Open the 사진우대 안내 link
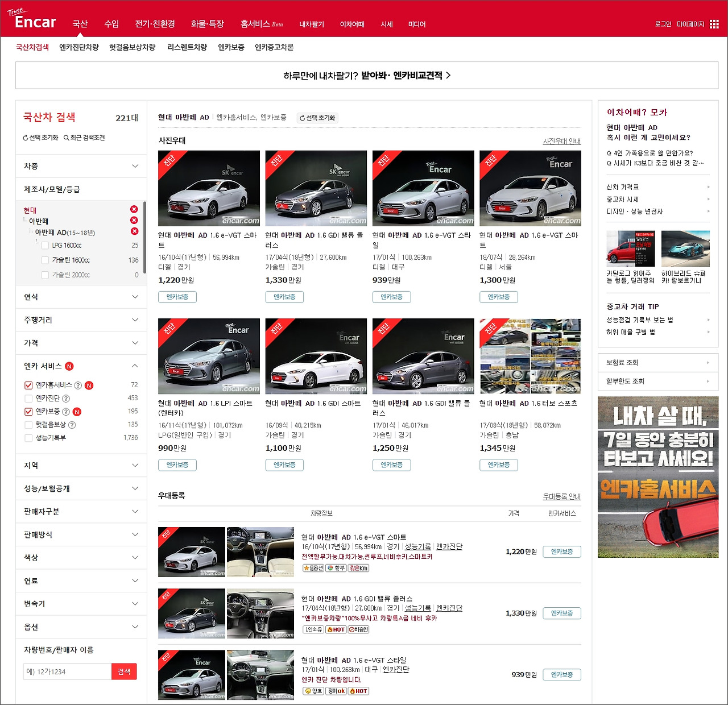This screenshot has height=705, width=728. (x=562, y=141)
